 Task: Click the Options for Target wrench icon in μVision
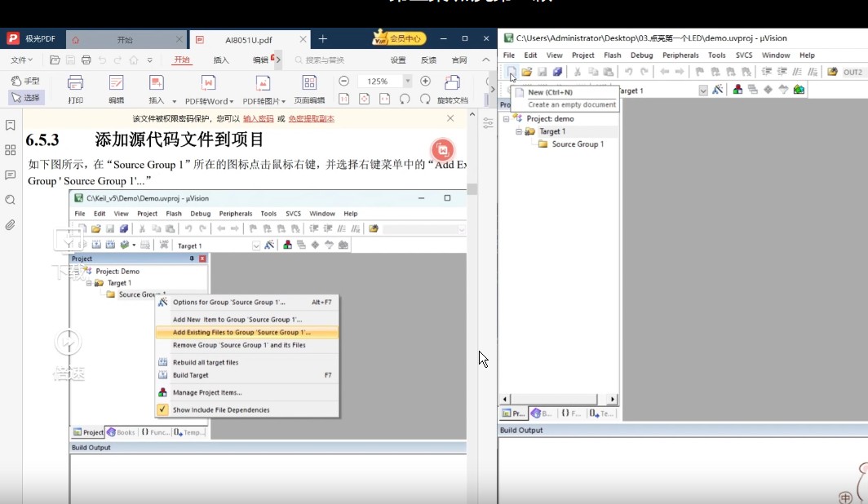click(x=715, y=90)
